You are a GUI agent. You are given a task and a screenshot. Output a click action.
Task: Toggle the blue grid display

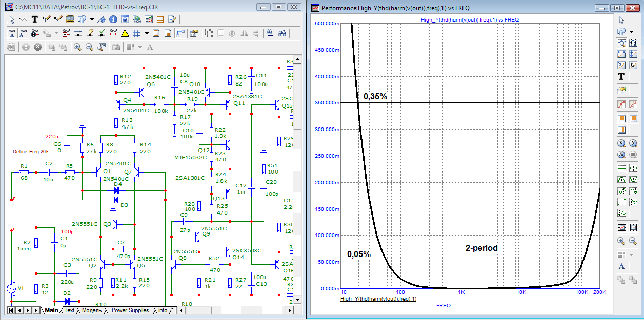click(x=137, y=33)
